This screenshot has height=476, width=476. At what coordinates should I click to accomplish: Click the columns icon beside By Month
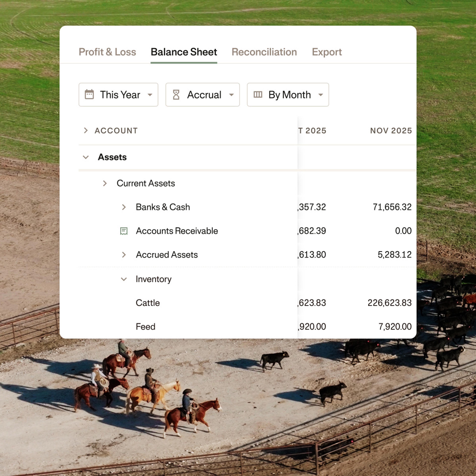coord(258,95)
